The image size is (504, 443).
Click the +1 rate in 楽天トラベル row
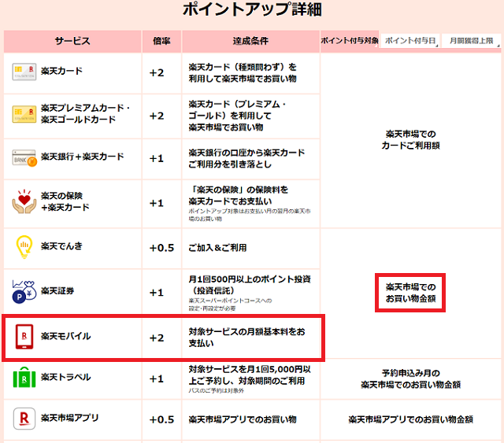tap(157, 379)
